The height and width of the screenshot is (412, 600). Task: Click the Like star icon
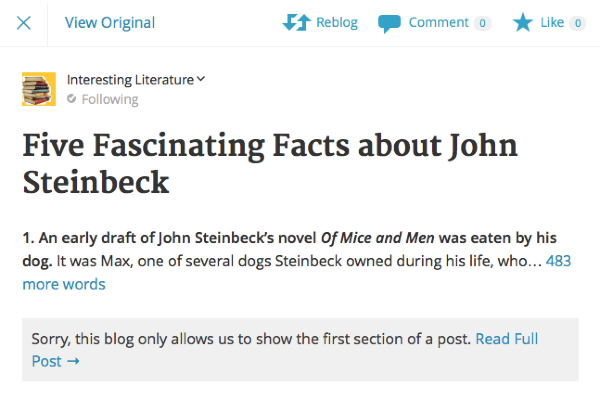523,23
